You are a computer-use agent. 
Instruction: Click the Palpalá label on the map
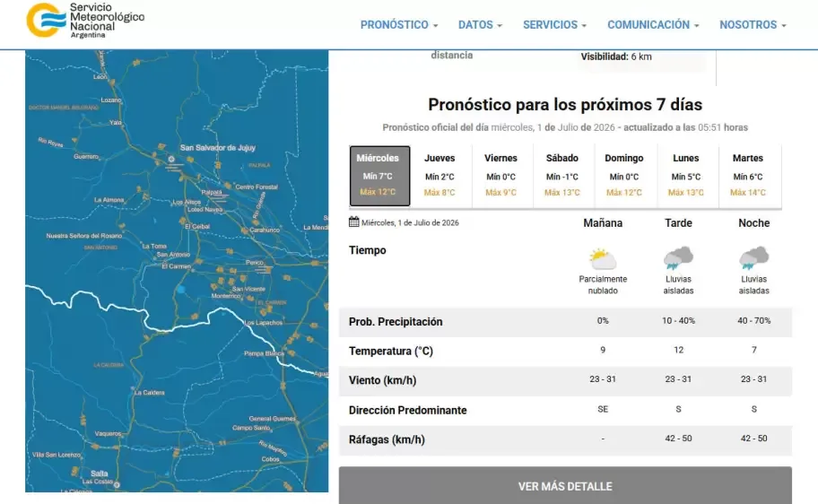coord(212,192)
